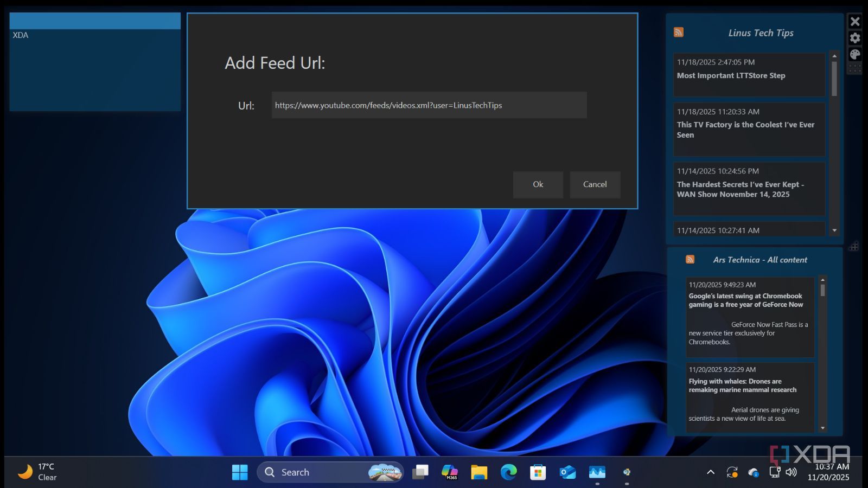Toggle the volume speaker icon in system tray

click(x=792, y=472)
